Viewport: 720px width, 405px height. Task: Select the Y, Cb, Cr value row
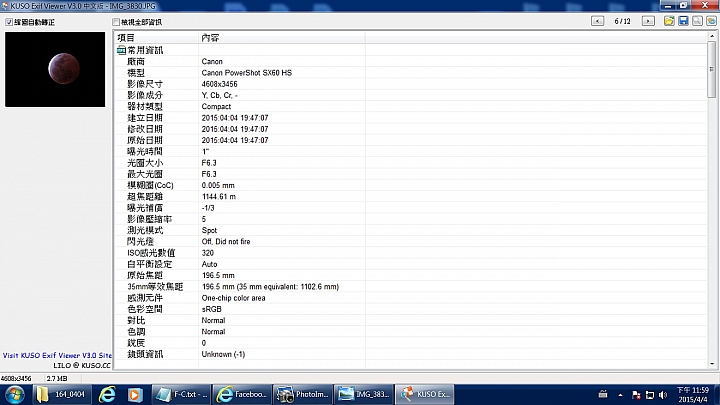coord(411,95)
